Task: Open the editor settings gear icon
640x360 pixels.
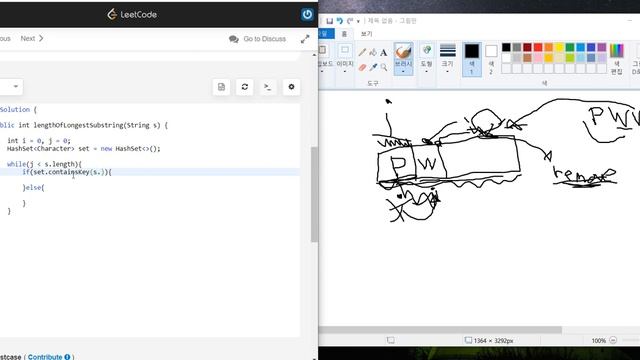Action: (x=291, y=87)
